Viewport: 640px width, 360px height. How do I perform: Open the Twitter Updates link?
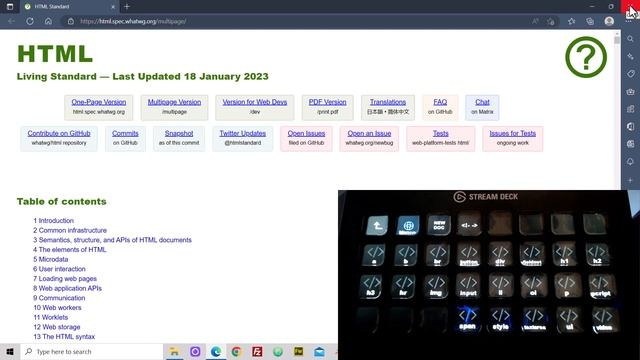pos(242,133)
